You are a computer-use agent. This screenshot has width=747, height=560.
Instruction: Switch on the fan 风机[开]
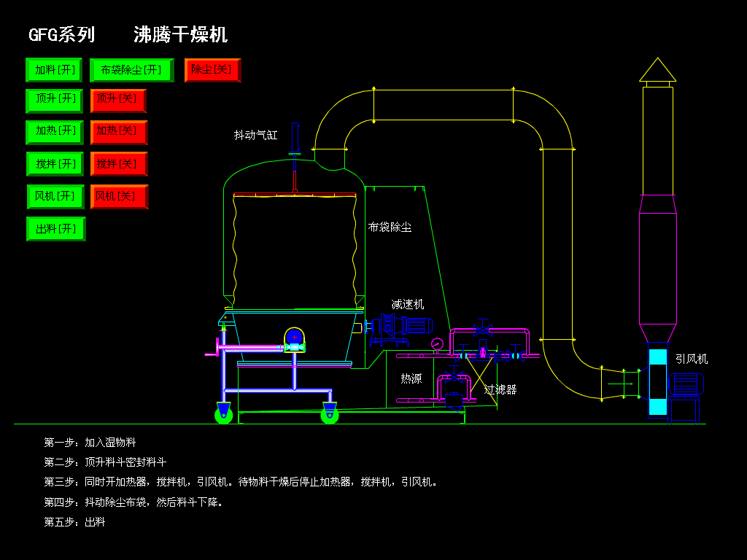coord(55,196)
